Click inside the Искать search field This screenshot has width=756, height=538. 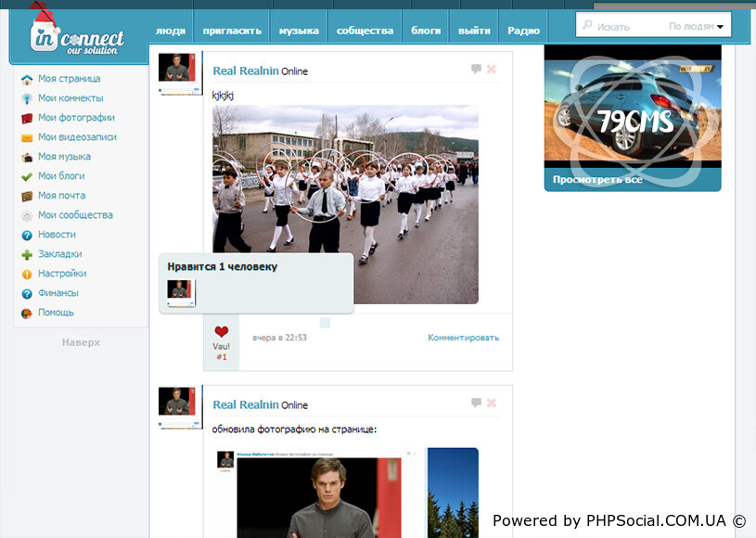click(626, 27)
